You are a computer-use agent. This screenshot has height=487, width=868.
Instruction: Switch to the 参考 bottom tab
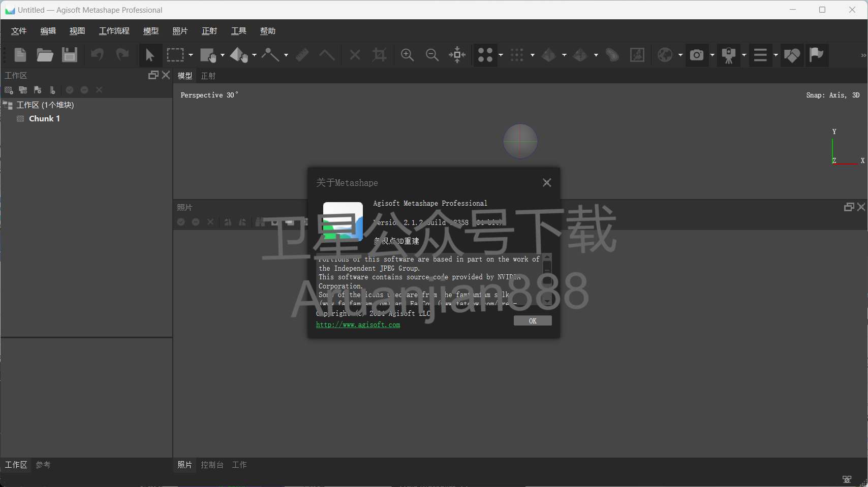click(43, 465)
